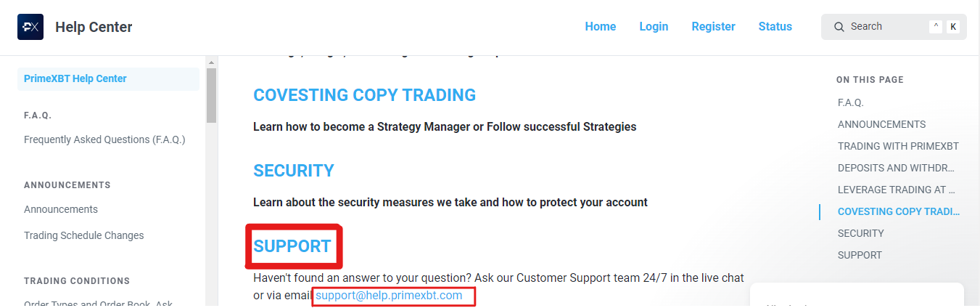Open Announcements in the sidebar

(x=61, y=209)
